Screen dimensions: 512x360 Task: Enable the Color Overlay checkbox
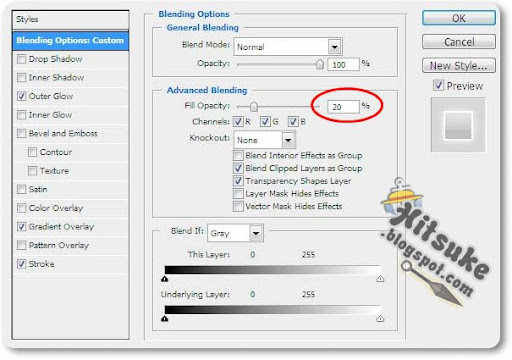pyautogui.click(x=21, y=208)
